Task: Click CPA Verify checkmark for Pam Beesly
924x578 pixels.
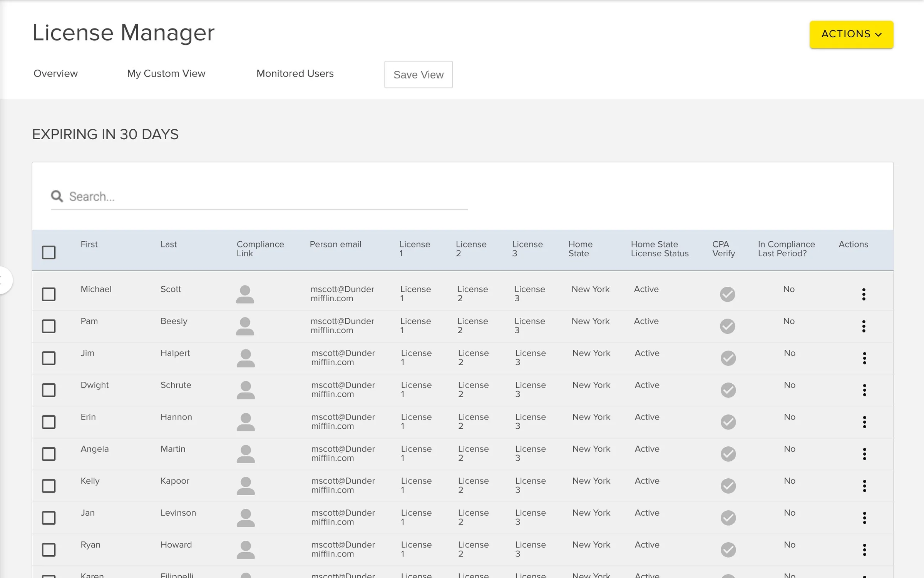Action: coord(728,326)
